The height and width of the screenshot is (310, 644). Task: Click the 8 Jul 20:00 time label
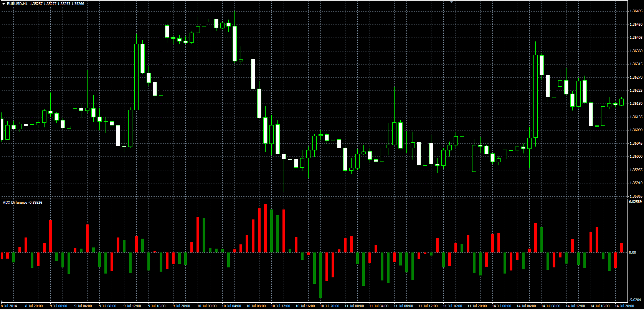34,306
